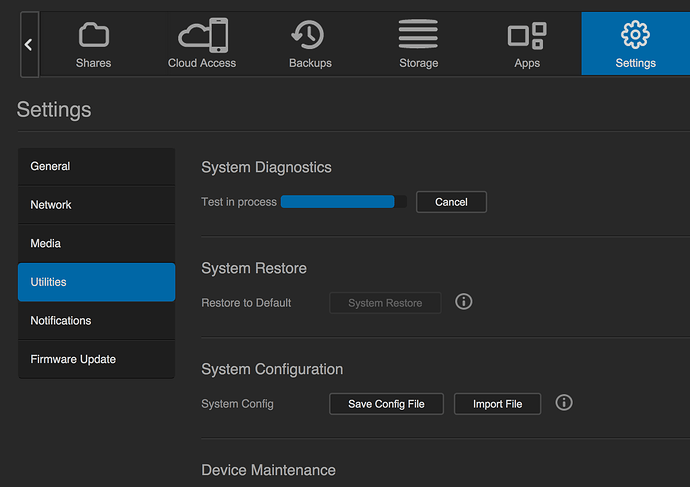Click the Save Config File button

click(x=386, y=404)
